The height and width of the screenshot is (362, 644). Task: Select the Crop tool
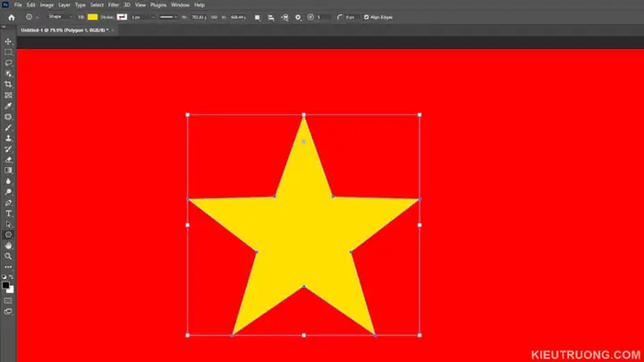[x=8, y=85]
